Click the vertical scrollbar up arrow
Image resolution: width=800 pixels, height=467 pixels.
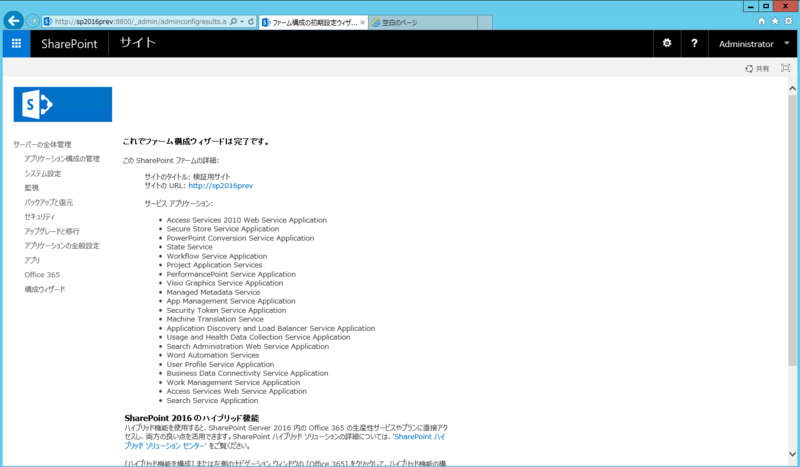[792, 88]
